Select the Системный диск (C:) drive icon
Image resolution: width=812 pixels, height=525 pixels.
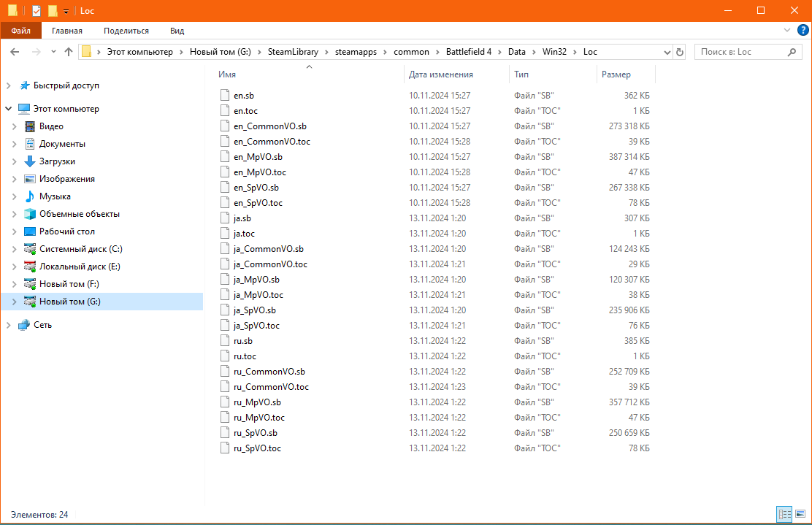pos(30,249)
